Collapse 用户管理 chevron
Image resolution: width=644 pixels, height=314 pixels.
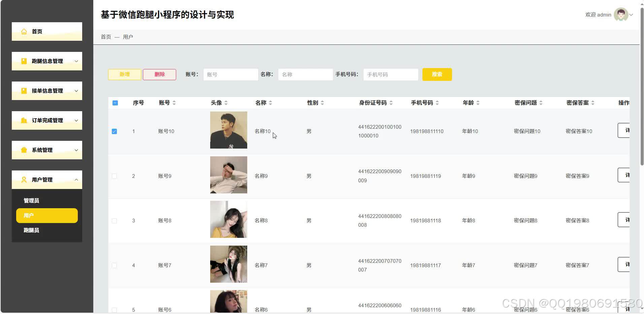76,180
